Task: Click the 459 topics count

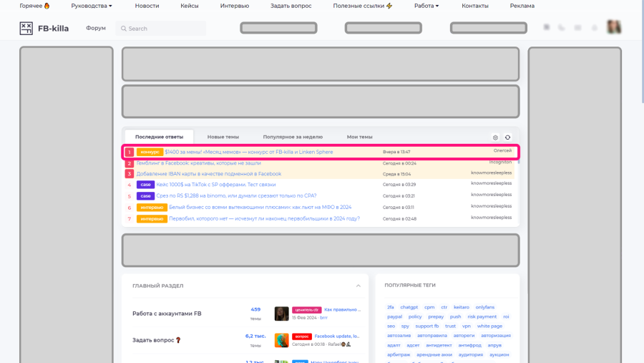Action: tap(255, 309)
